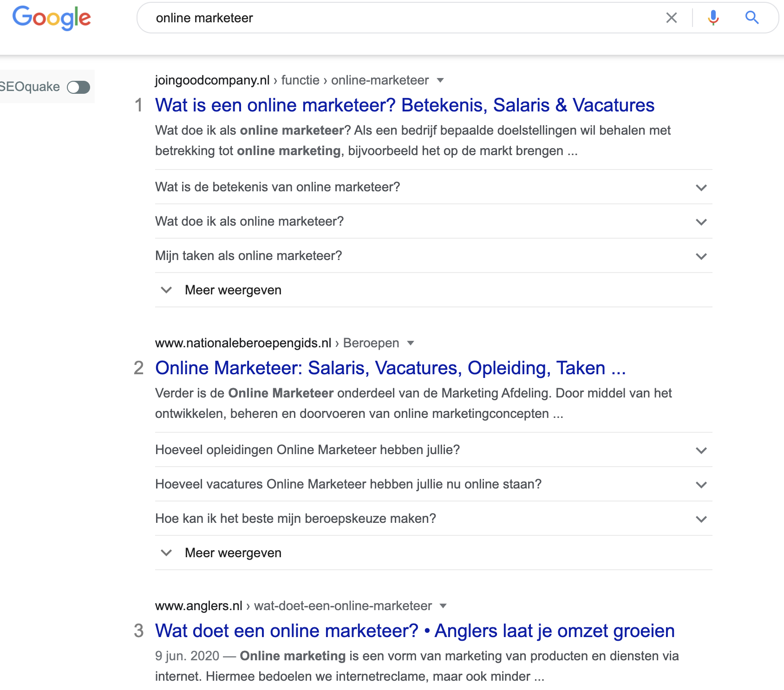Expand 'Wat is de betekenis van online marketeer?'
The height and width of the screenshot is (690, 784).
[x=433, y=187]
